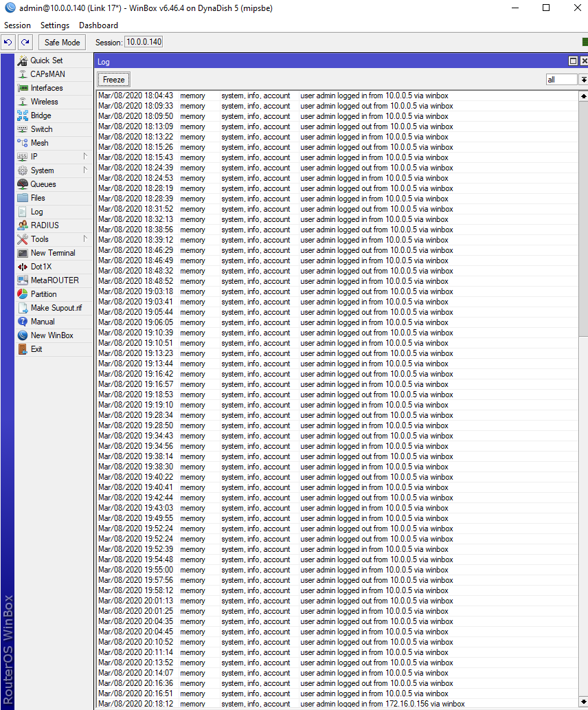Click the 'all' topic filter field
This screenshot has width=588, height=710.
pos(561,80)
